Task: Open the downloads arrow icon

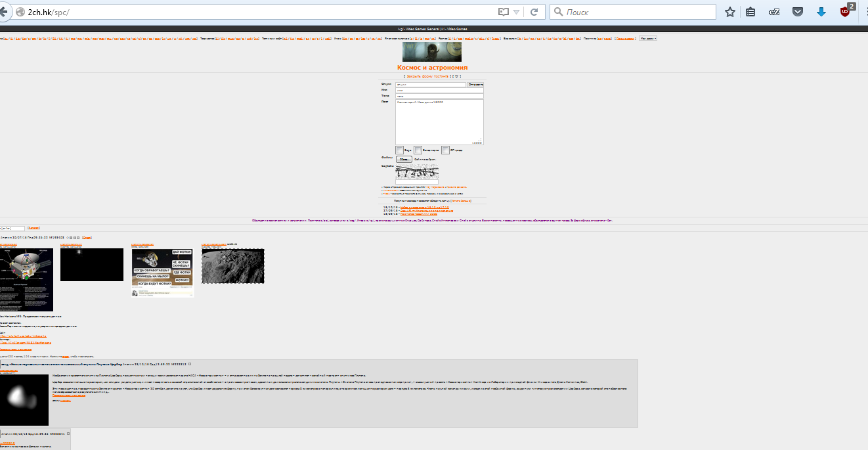Action: (x=821, y=12)
